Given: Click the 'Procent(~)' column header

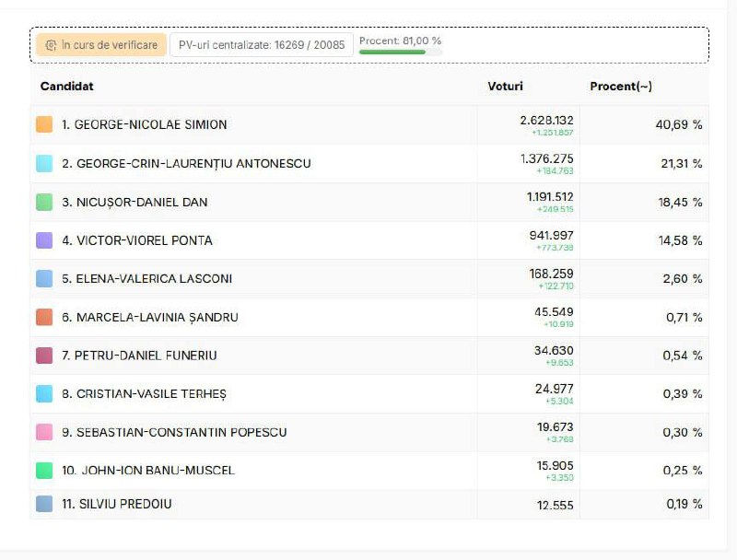Looking at the screenshot, I should pyautogui.click(x=621, y=87).
